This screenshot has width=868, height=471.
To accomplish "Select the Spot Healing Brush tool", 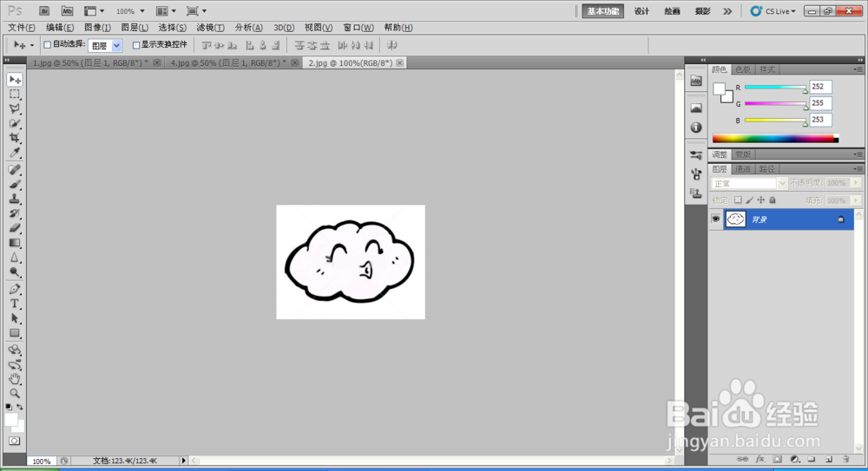I will pyautogui.click(x=15, y=170).
